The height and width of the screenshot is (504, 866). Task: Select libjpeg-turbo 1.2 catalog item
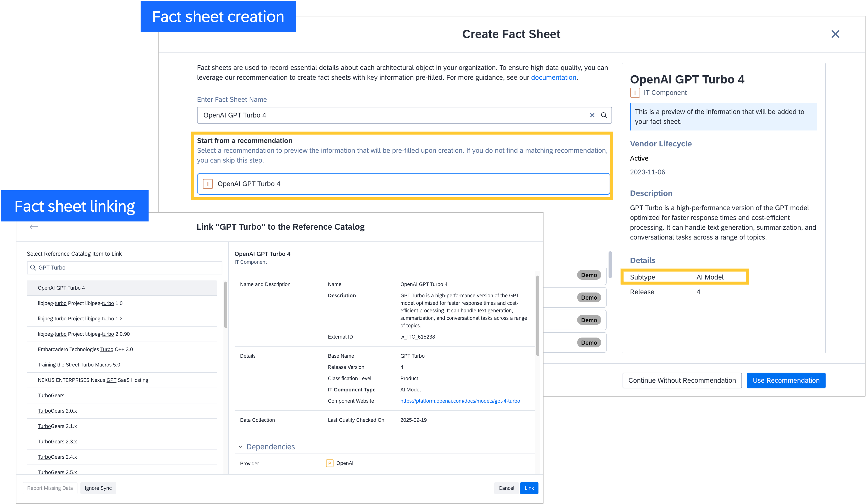pyautogui.click(x=80, y=319)
